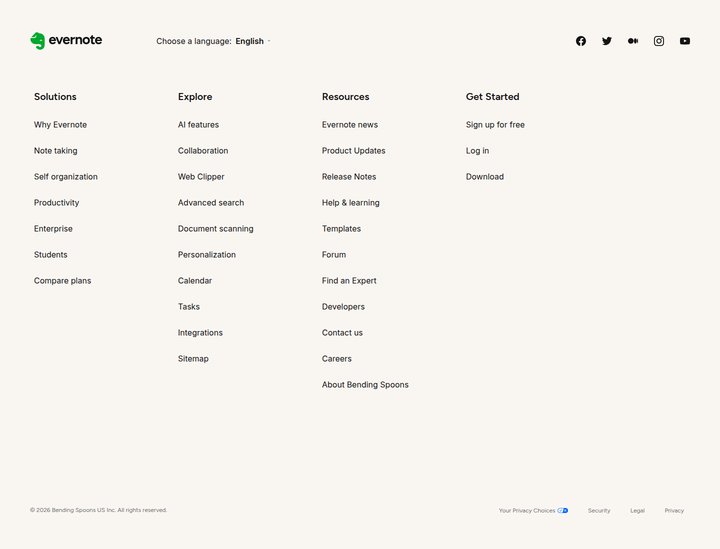
Task: Open Evernote's Medium icon
Action: (633, 41)
